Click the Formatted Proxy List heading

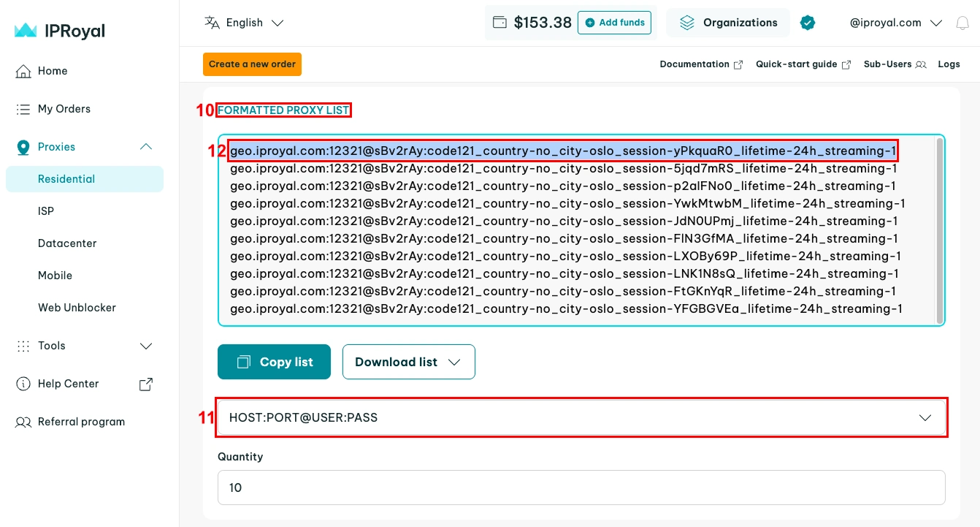pos(283,110)
